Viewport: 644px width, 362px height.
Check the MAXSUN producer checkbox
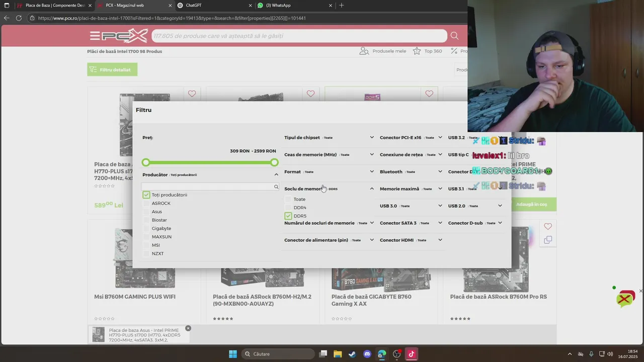[x=146, y=237]
